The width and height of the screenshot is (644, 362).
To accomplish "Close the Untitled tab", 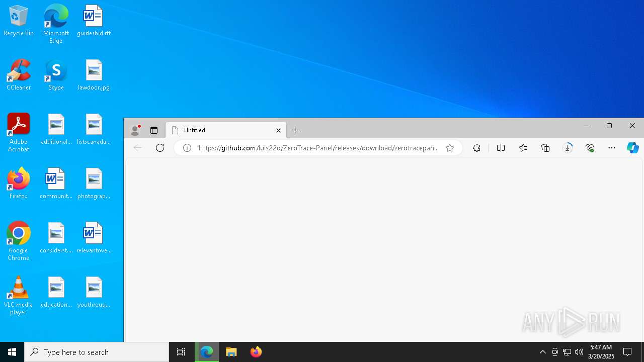I will click(x=278, y=130).
